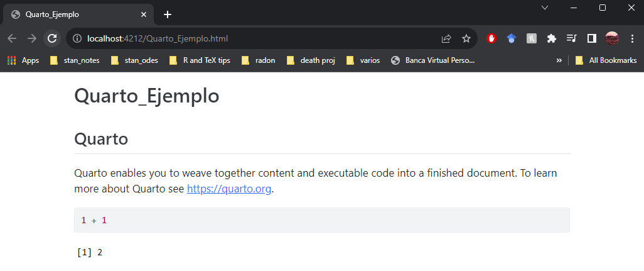Open the stan_notes bookmark folder
Screen dimensions: 644x271
click(75, 60)
